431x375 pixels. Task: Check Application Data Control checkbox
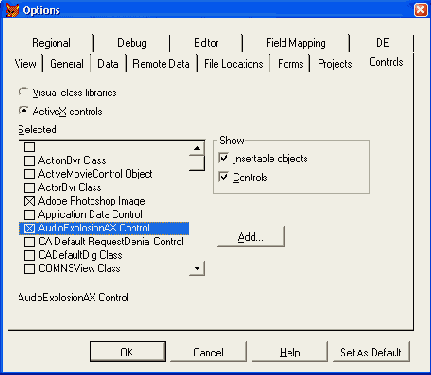(29, 215)
